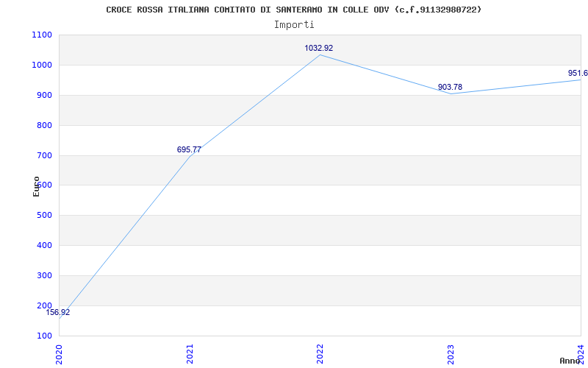Click the 'Anno' x-axis title
Viewport: 588px width, 368px height.
tap(570, 361)
